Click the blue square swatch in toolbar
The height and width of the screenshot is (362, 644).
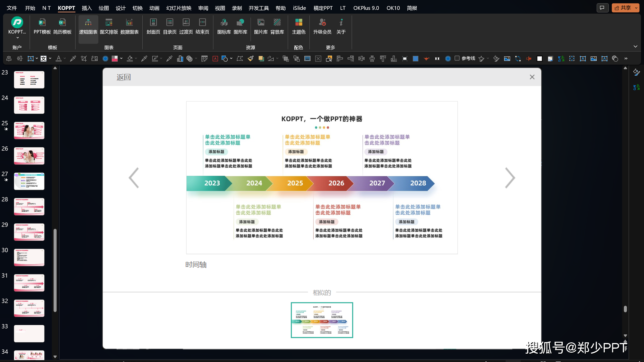click(416, 59)
